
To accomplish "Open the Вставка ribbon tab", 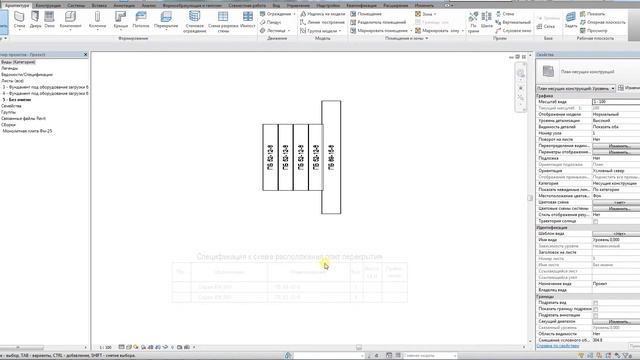I will click(x=99, y=6).
